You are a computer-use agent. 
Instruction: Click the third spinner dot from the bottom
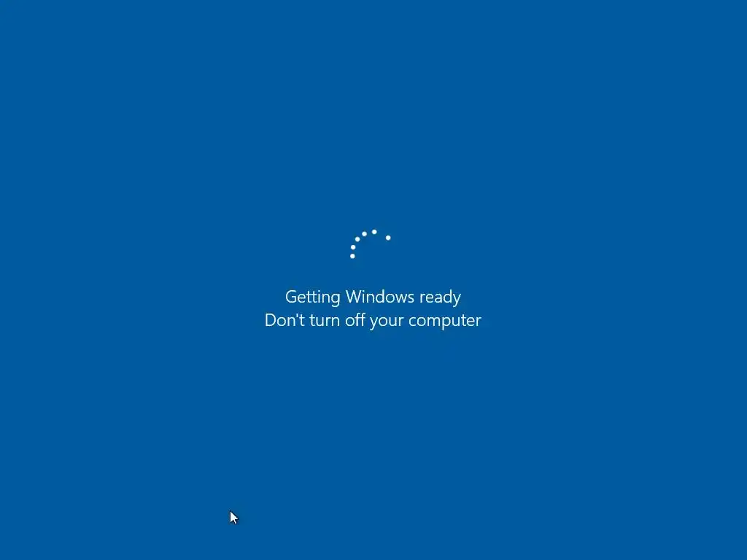pos(357,239)
